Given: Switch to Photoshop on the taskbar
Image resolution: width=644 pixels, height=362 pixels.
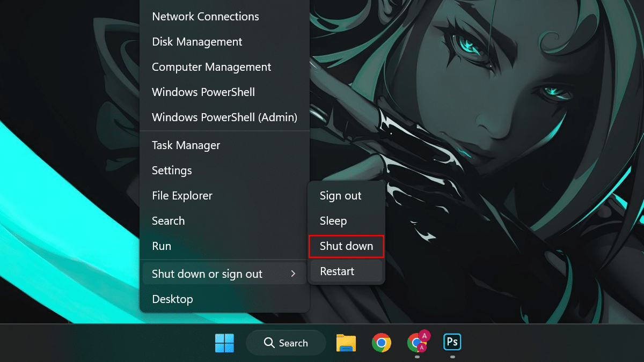Looking at the screenshot, I should (x=452, y=342).
